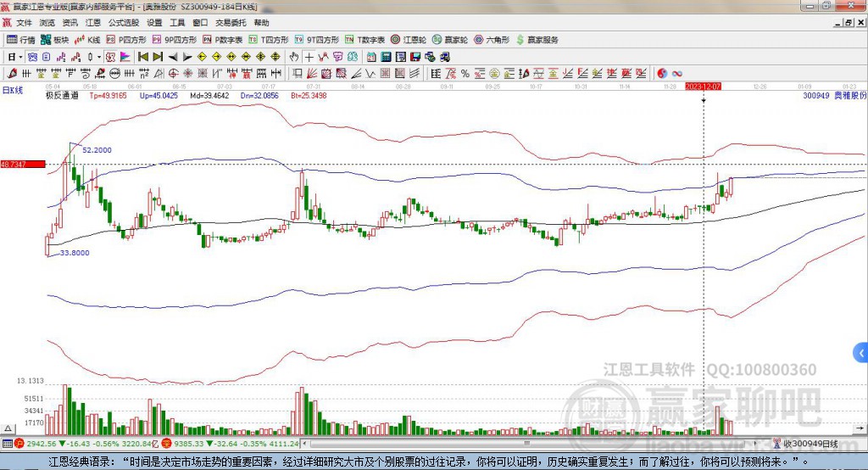
Task: Open the 帮助 menu
Action: click(261, 23)
